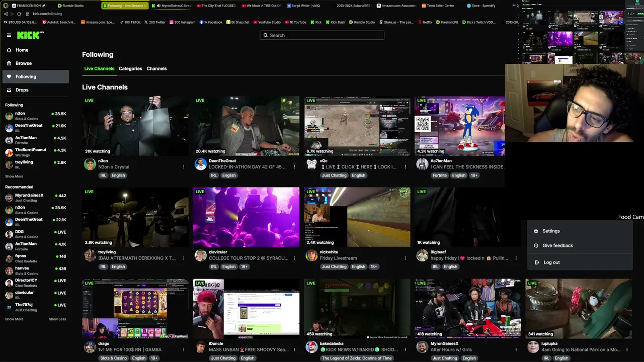Open options menu for the Bigloaaf stream

516,258
